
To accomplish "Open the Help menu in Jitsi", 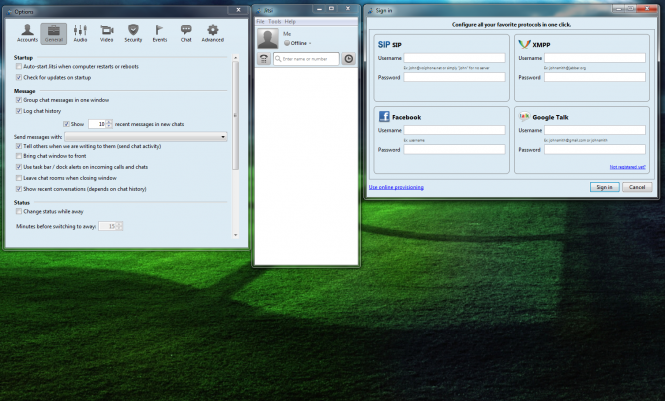I will [x=290, y=21].
